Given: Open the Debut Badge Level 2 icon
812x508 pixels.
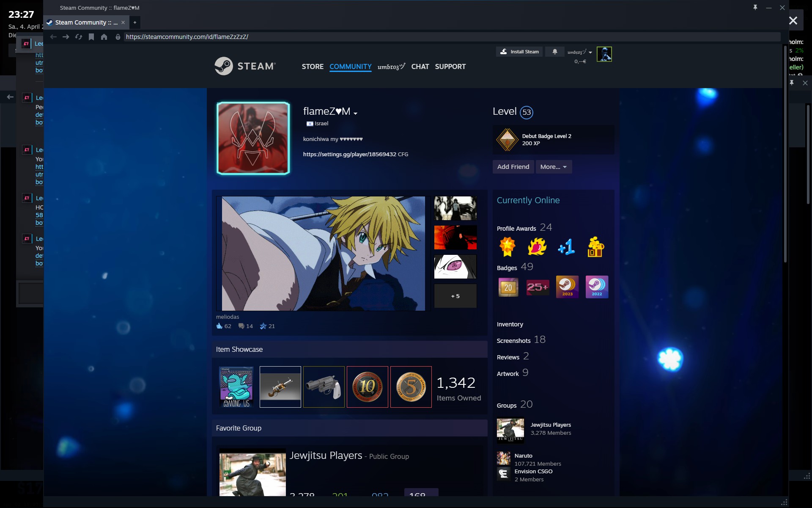Looking at the screenshot, I should (507, 140).
